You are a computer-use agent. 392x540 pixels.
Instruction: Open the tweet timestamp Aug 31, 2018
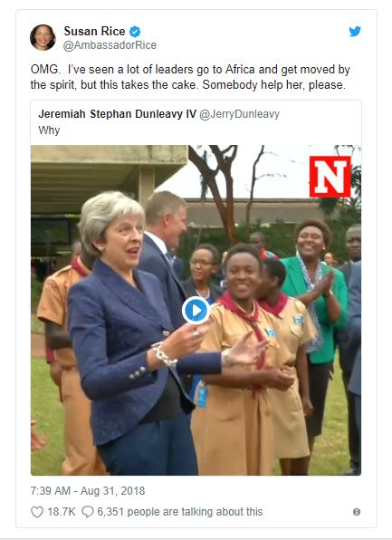[x=88, y=491]
